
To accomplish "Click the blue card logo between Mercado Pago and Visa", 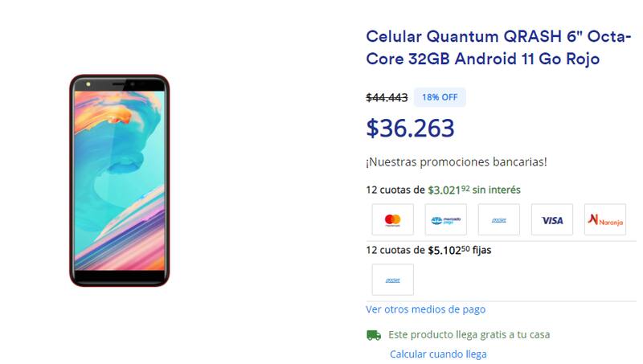I will coord(499,219).
